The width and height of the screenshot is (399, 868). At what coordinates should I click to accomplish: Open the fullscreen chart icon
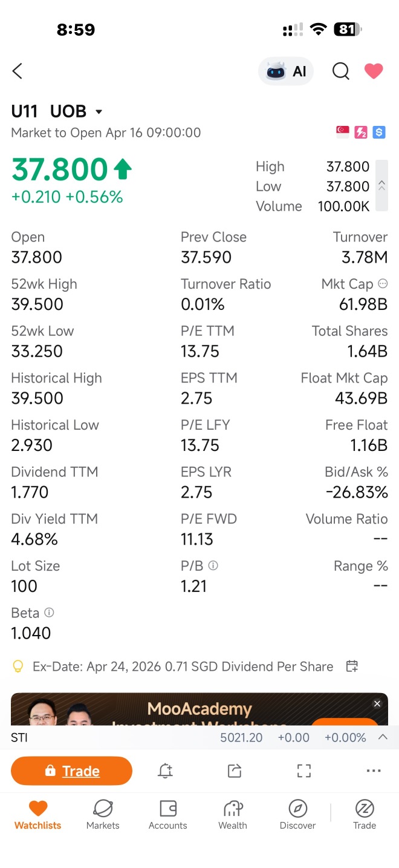(304, 771)
